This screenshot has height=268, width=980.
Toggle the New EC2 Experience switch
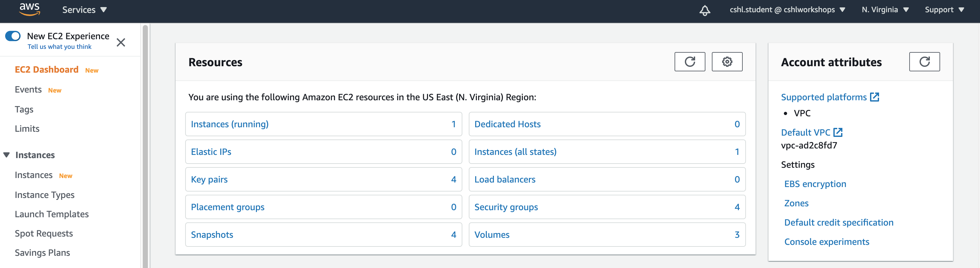[x=13, y=36]
